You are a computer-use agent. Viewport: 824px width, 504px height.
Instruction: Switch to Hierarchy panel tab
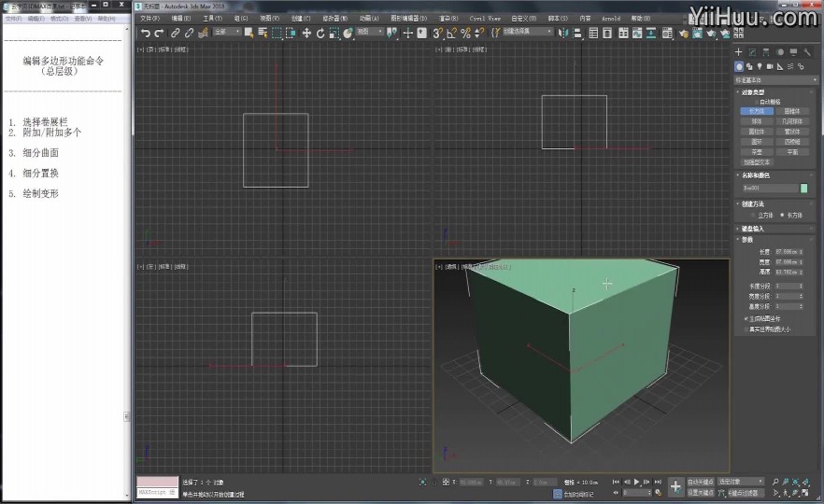tap(766, 52)
